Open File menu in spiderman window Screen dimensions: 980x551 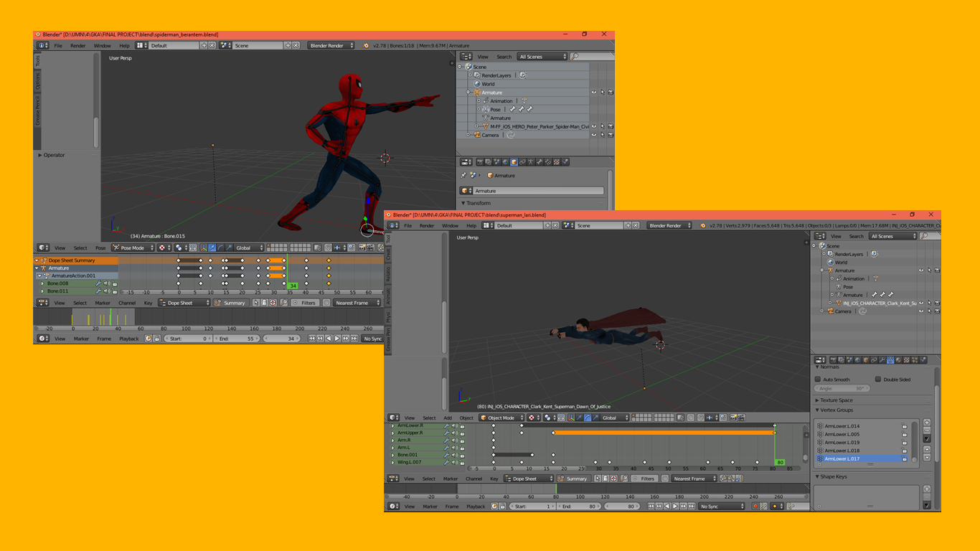click(x=58, y=45)
